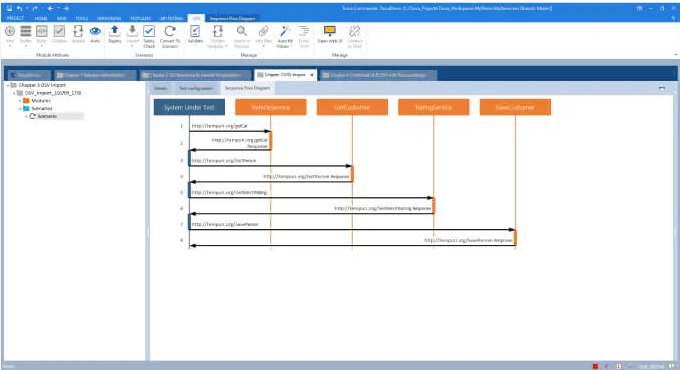The image size is (680, 370).
Task: Click the Buffer icon in ribbon
Action: click(x=26, y=31)
